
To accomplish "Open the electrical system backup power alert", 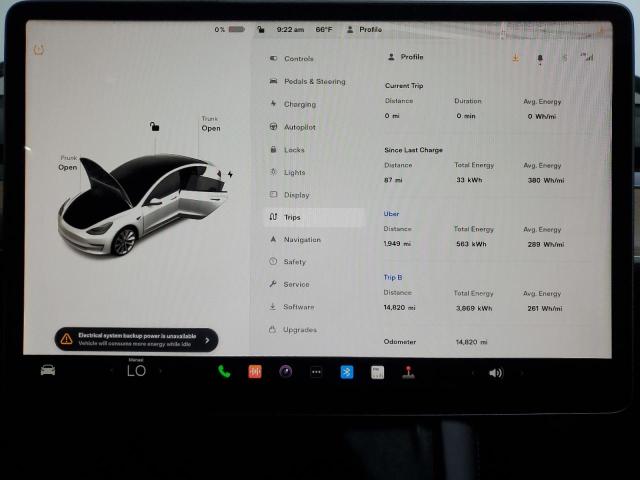I will coord(136,339).
